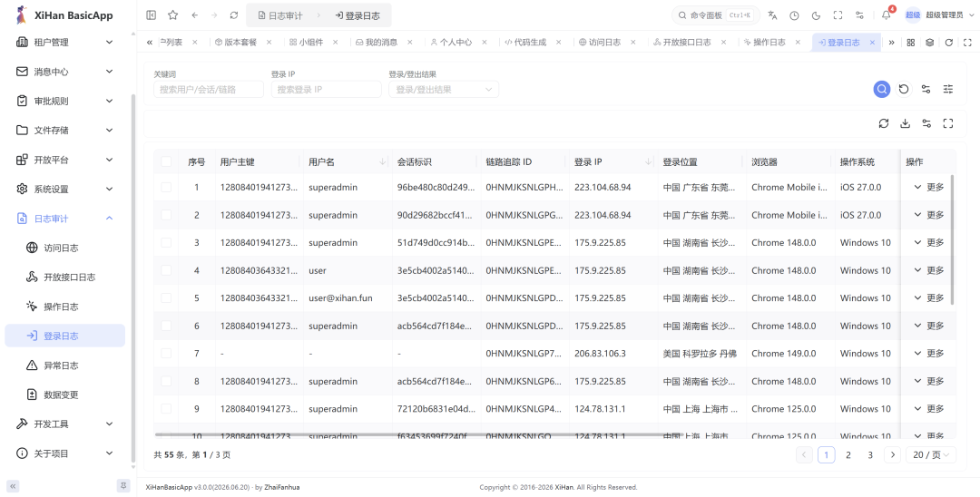Switch to the 代码生成 tab
980x497 pixels.
529,43
